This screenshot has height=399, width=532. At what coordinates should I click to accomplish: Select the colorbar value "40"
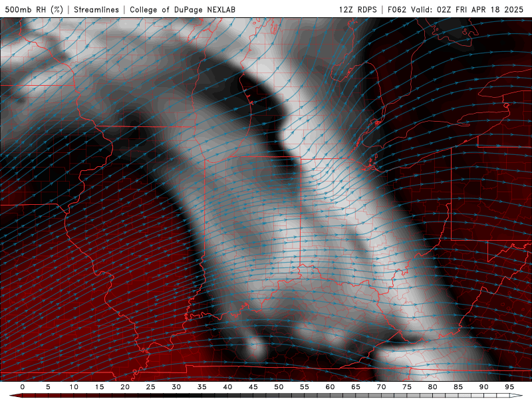tap(227, 387)
